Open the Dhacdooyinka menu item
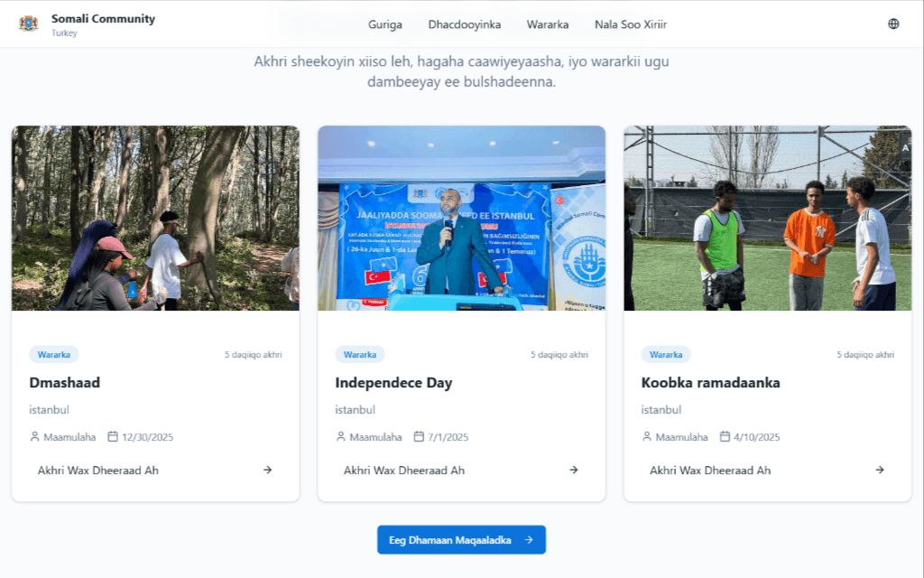The width and height of the screenshot is (924, 578). [465, 24]
